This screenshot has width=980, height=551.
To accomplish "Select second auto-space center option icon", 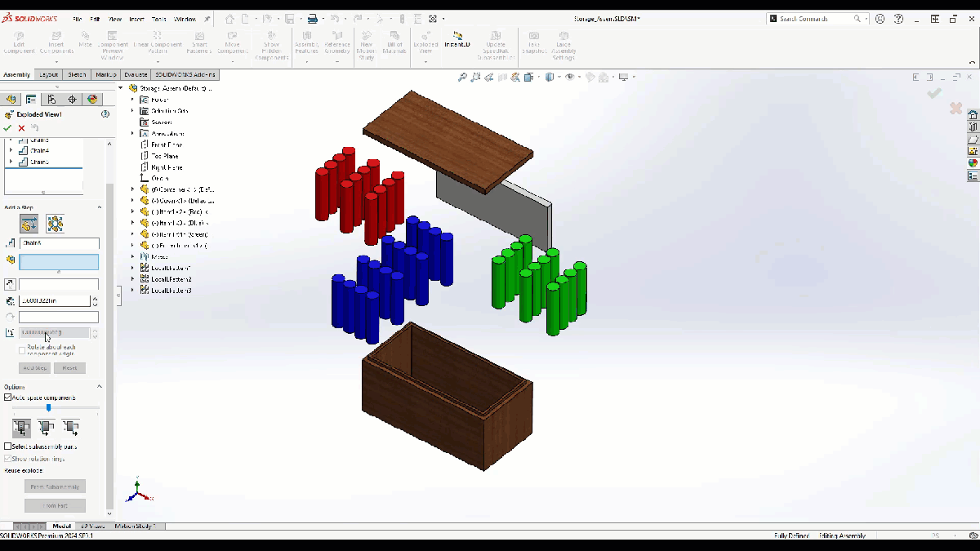I will 47,427.
